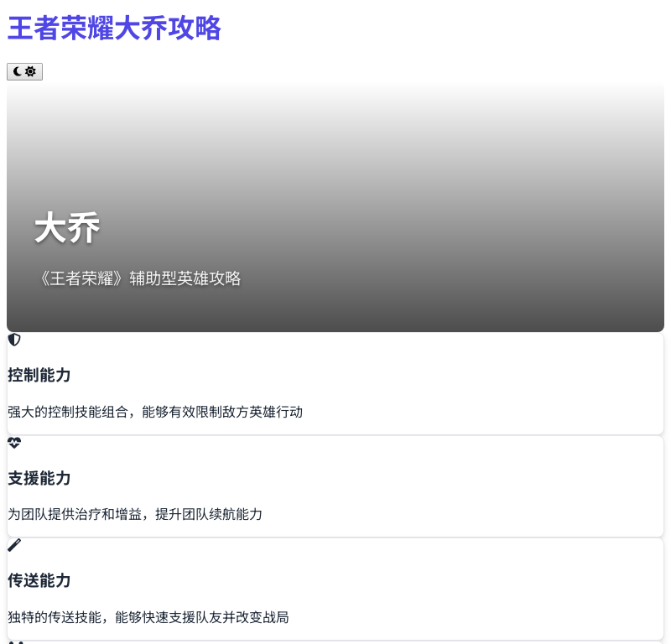The height and width of the screenshot is (644, 671).
Task: Click the magic wand icon above 传送能力
Action: pyautogui.click(x=14, y=546)
